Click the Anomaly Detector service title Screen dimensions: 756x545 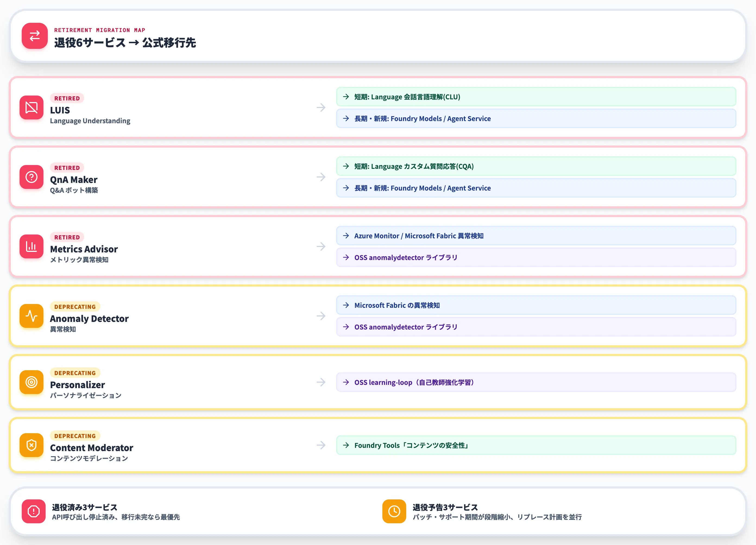pyautogui.click(x=89, y=318)
